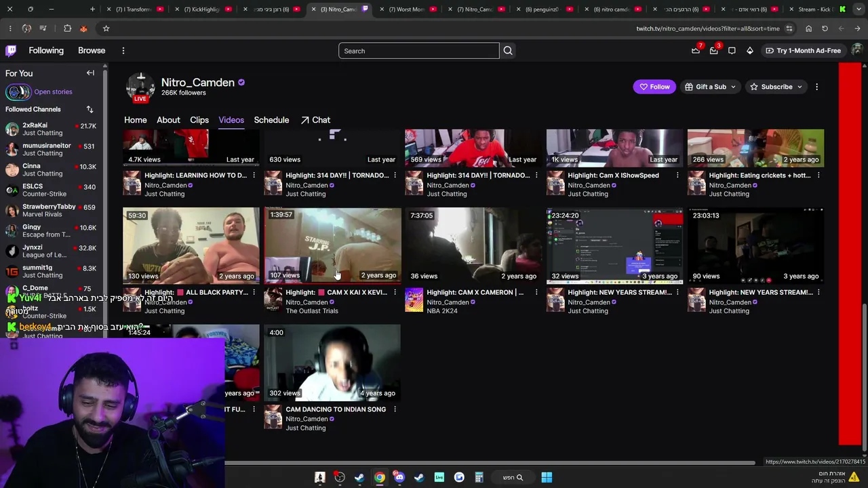Click the horizontal scrollbar at page bottom
This screenshot has height=488, width=868.
(490, 464)
